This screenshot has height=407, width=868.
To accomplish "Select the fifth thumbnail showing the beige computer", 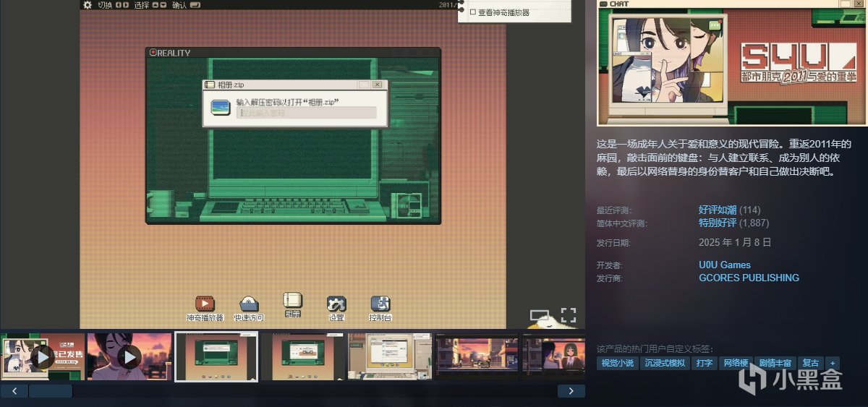I will point(390,356).
